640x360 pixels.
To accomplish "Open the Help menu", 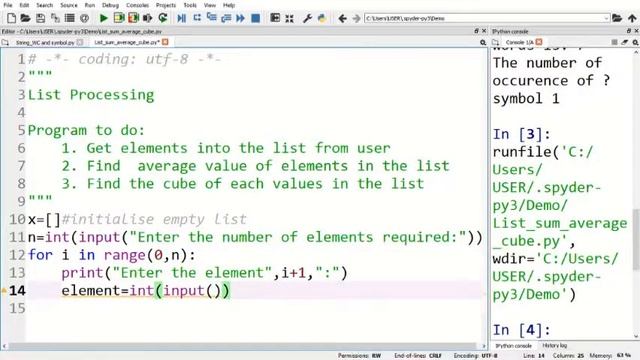I will 229,5.
